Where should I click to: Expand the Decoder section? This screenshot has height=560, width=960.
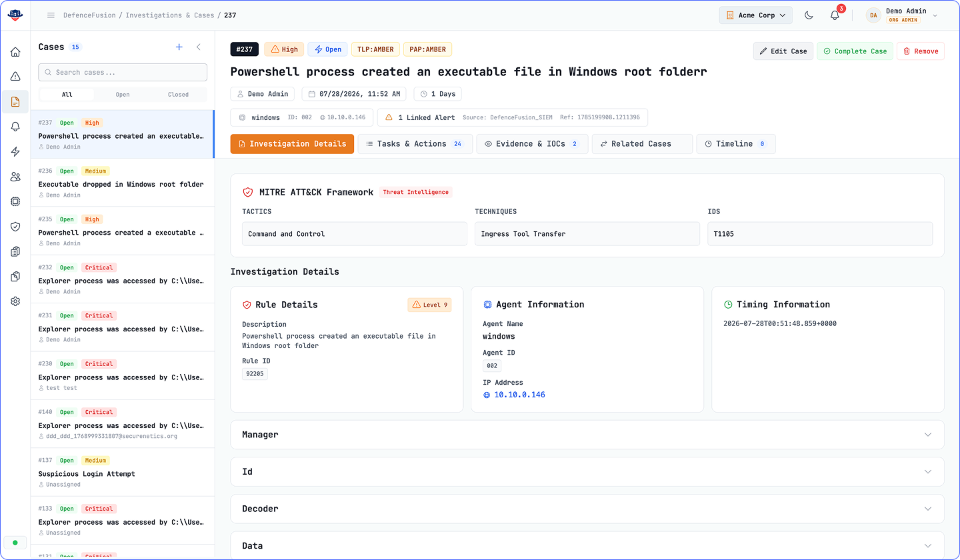click(x=587, y=509)
